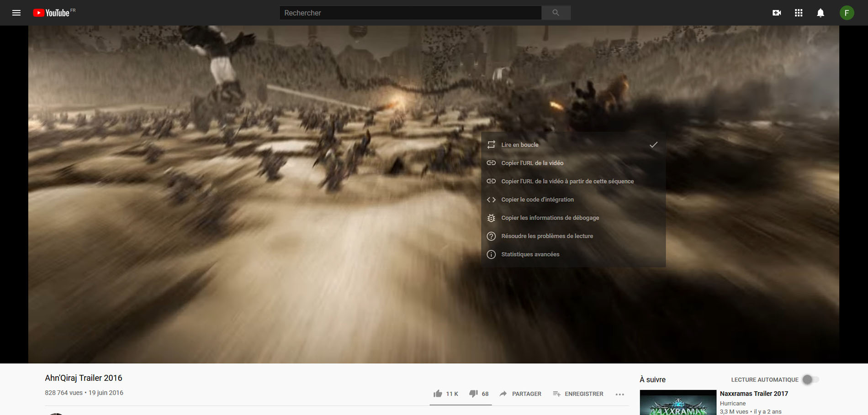Click the question mark icon beside Résoudre
Viewport: 868px width, 415px height.
click(x=491, y=236)
